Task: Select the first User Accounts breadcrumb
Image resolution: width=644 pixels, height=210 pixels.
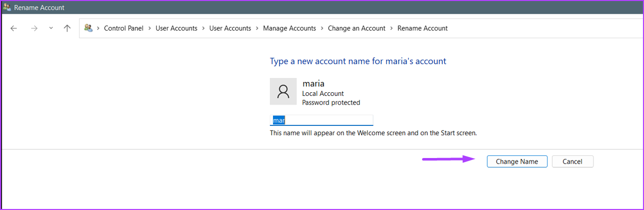Action: pos(177,29)
